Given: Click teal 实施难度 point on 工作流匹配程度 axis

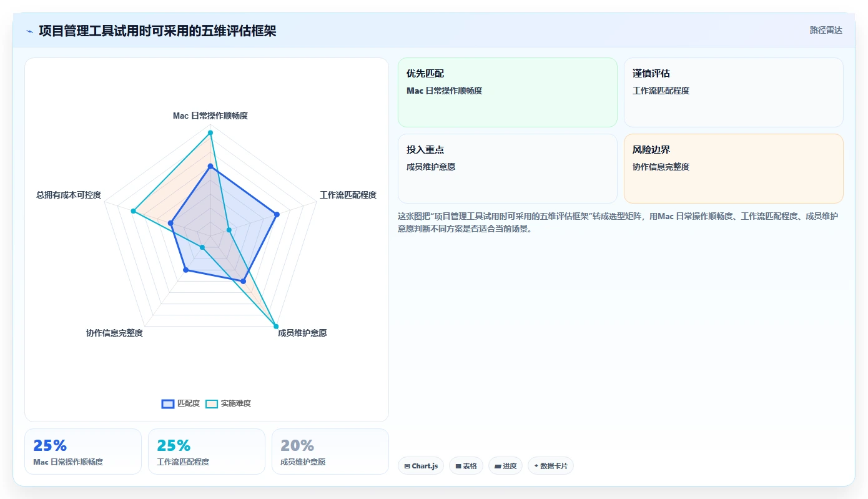Looking at the screenshot, I should coord(229,230).
